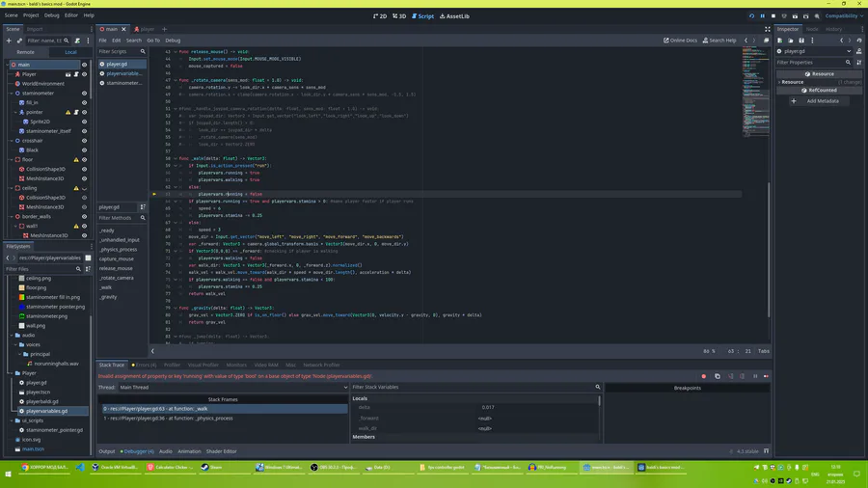Viewport: 868px width, 488px height.
Task: Click the floating script editor icon
Action: pos(766,41)
